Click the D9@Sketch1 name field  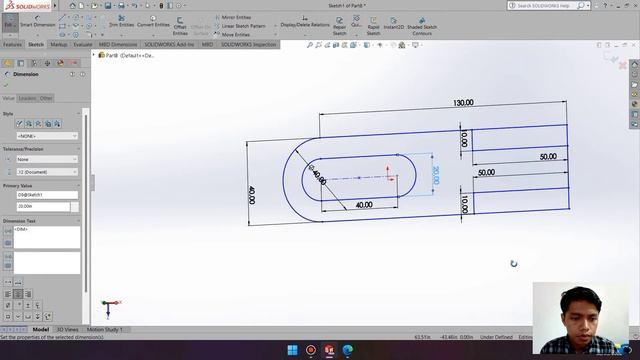(47, 195)
